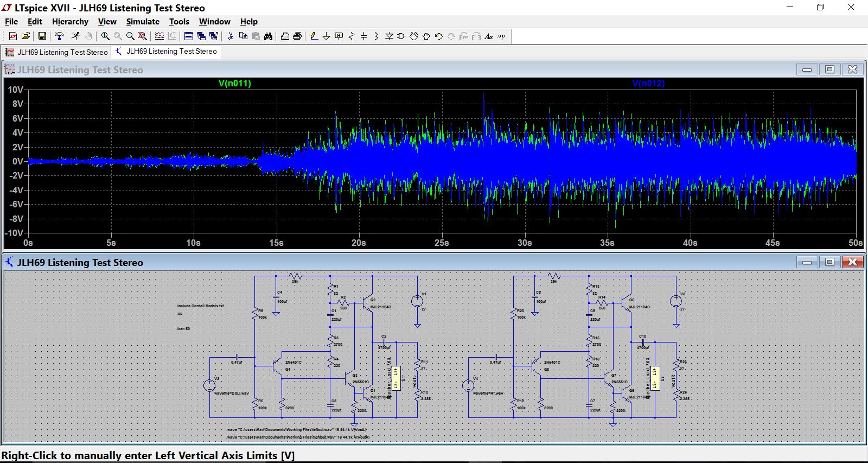
Task: Open the Window menu
Action: point(214,22)
